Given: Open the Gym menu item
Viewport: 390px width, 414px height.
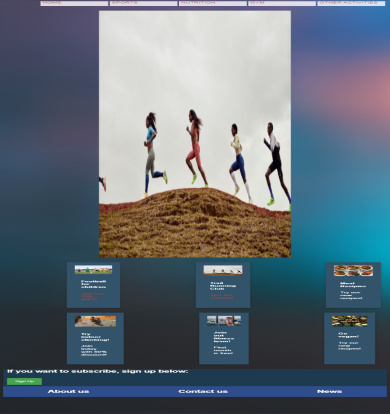Looking at the screenshot, I should coord(282,3).
